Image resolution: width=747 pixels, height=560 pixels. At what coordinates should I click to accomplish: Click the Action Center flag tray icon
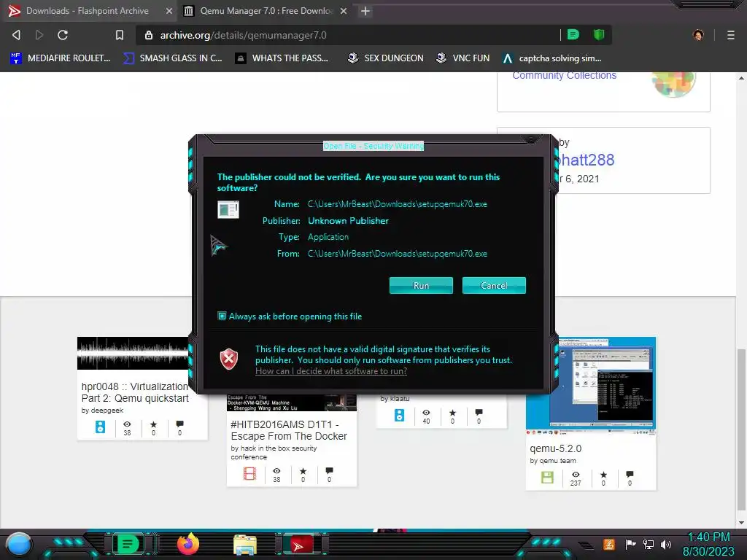(x=630, y=544)
